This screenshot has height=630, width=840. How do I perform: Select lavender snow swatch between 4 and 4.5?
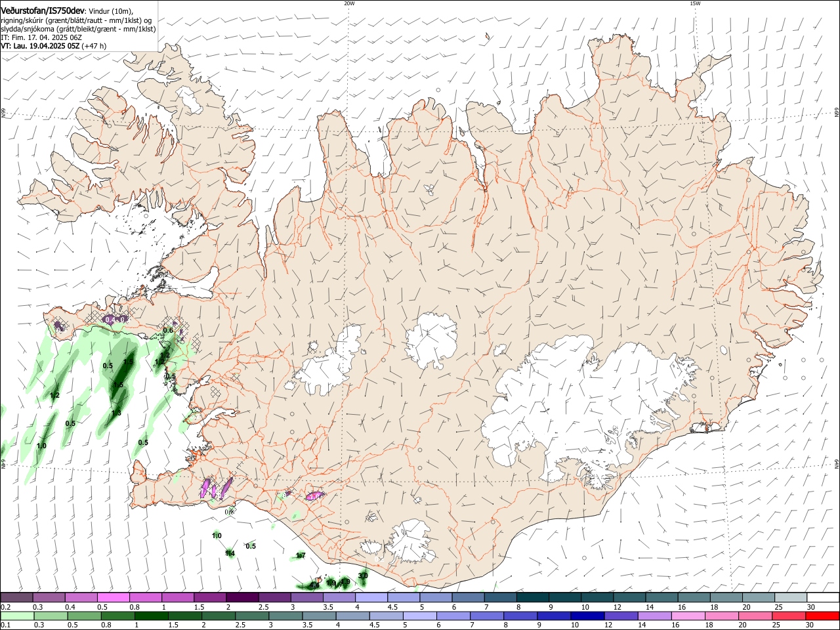tap(371, 598)
